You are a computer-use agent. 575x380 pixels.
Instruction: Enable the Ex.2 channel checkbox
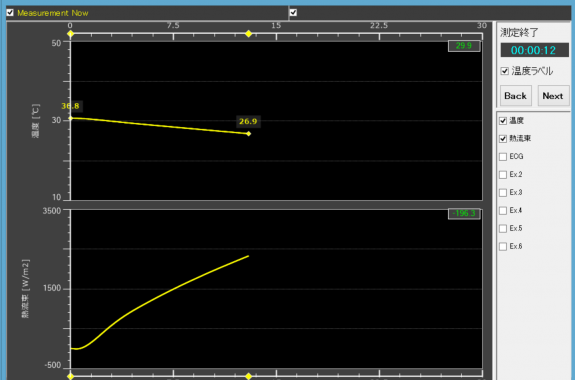[503, 175]
